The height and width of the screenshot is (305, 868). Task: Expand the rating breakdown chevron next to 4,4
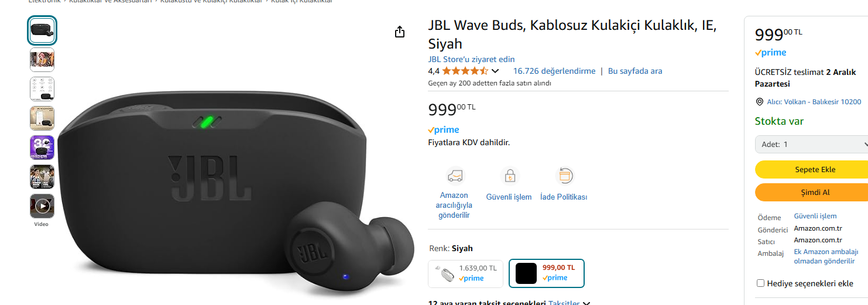point(495,71)
